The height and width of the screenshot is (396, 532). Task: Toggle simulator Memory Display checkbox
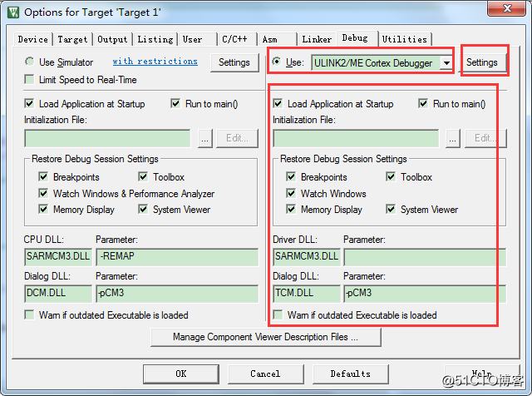click(x=43, y=209)
